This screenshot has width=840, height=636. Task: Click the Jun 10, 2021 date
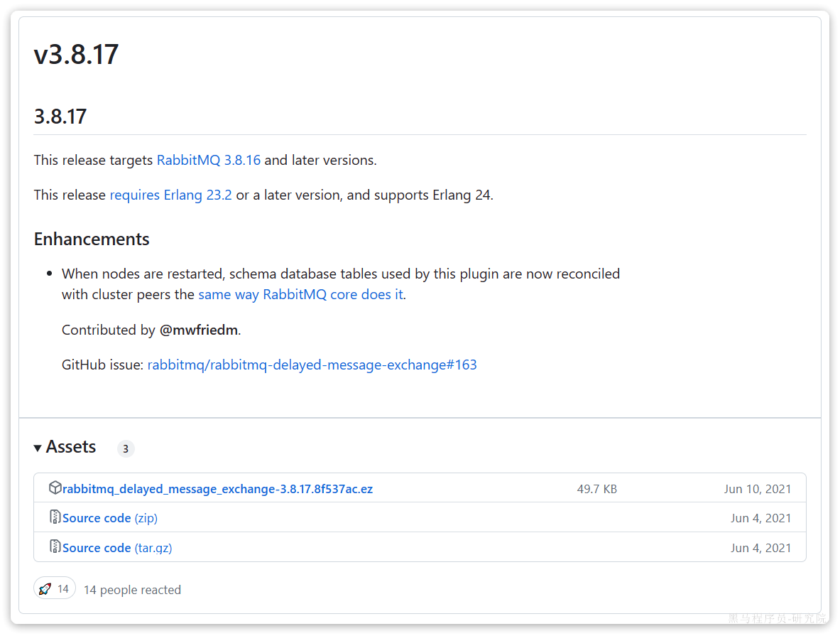coord(757,489)
